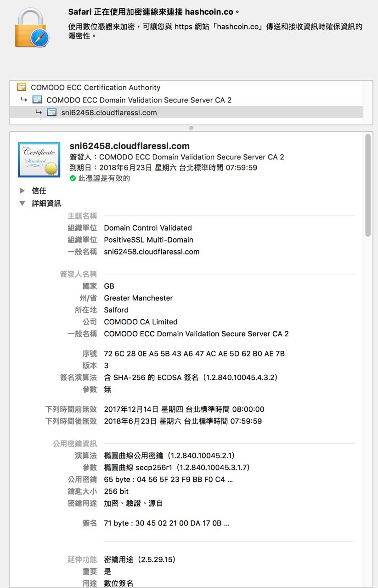
Task: Click public key 65 byte value
Action: [169, 480]
